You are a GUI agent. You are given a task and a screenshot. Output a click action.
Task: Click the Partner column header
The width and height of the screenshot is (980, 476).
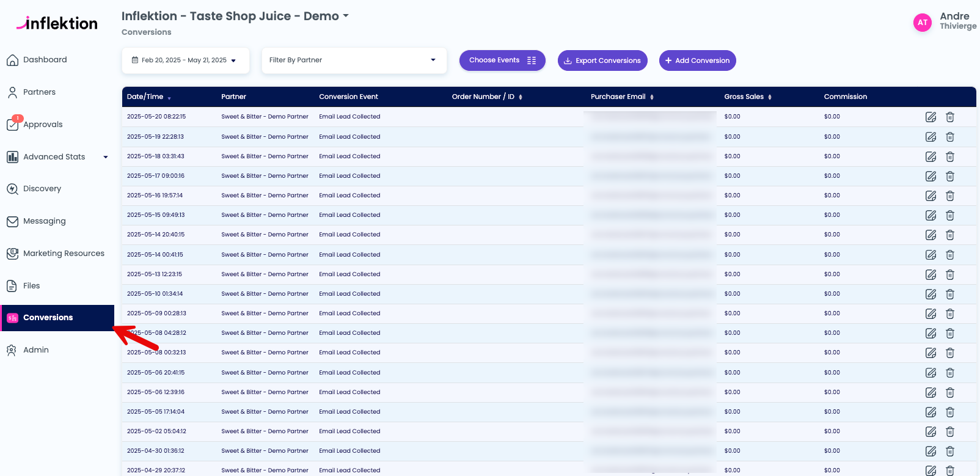coord(233,97)
